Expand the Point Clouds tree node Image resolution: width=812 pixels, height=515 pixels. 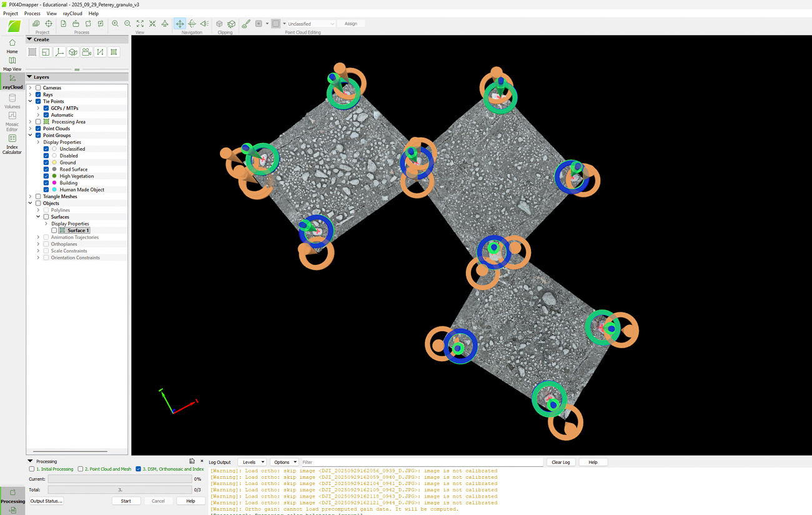[x=30, y=129]
